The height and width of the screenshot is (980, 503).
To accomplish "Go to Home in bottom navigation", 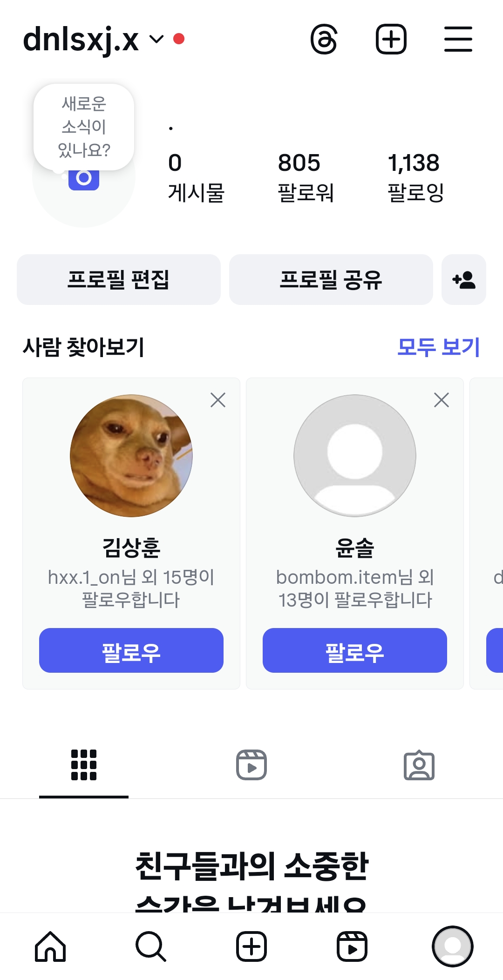I will (50, 946).
